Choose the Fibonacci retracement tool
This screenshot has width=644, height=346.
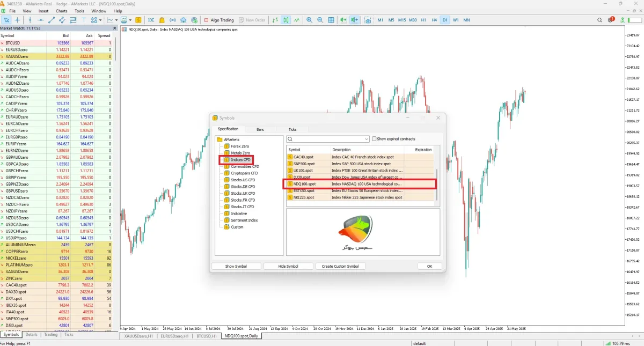74,20
